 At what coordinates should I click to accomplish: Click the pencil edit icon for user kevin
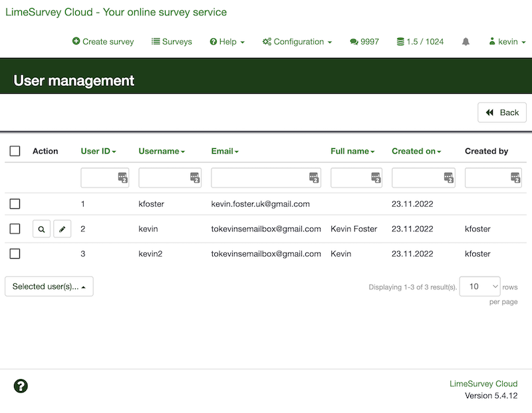(62, 229)
